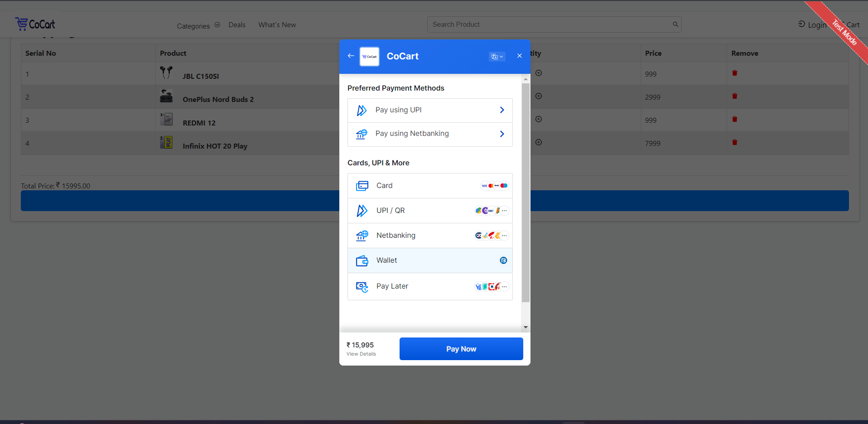Open View Details under the ₹ 15,995 amount
Viewport: 868px width, 424px height.
[x=361, y=354]
